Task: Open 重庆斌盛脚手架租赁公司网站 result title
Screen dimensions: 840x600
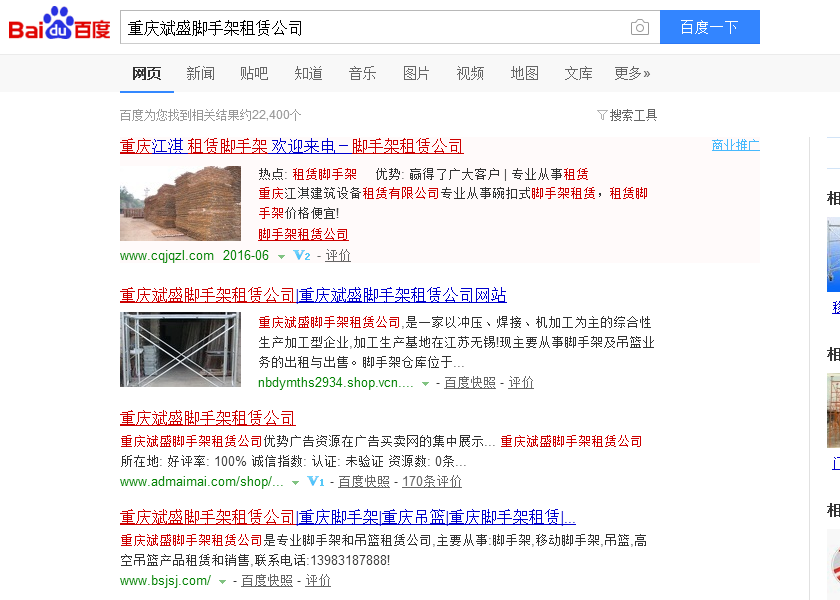Action: (313, 295)
